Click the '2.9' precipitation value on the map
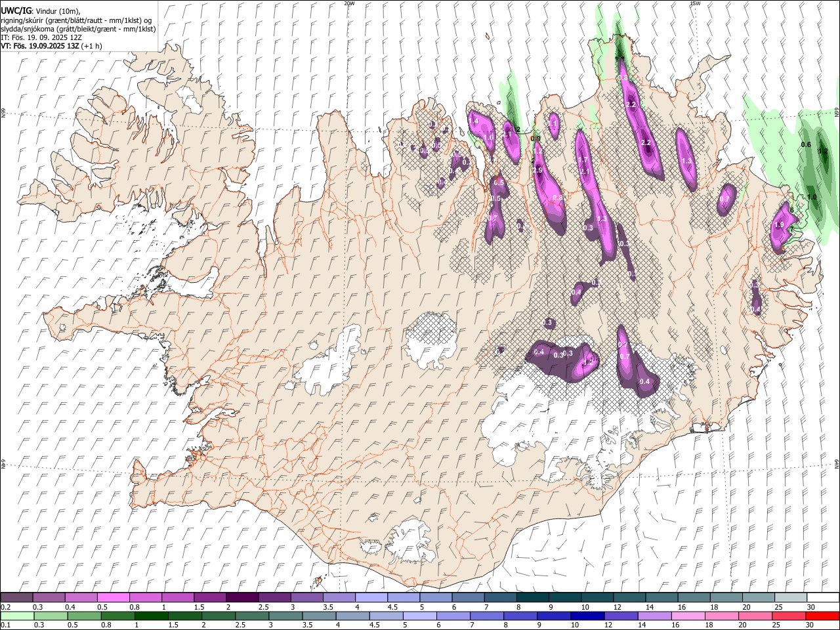 537,170
